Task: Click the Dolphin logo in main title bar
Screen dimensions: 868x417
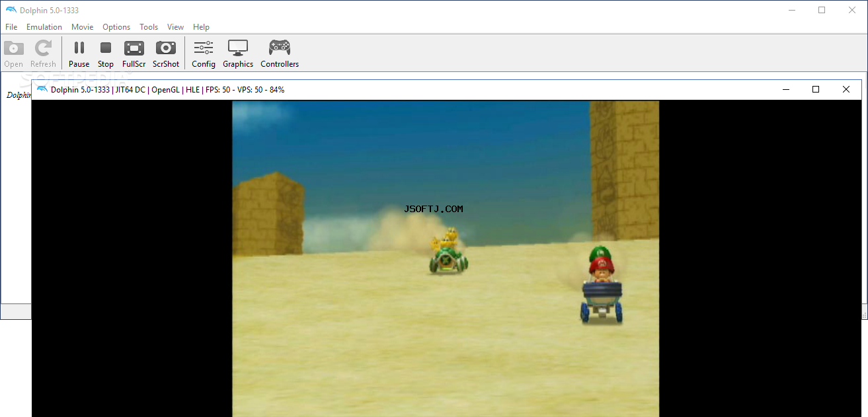Action: pyautogui.click(x=11, y=10)
